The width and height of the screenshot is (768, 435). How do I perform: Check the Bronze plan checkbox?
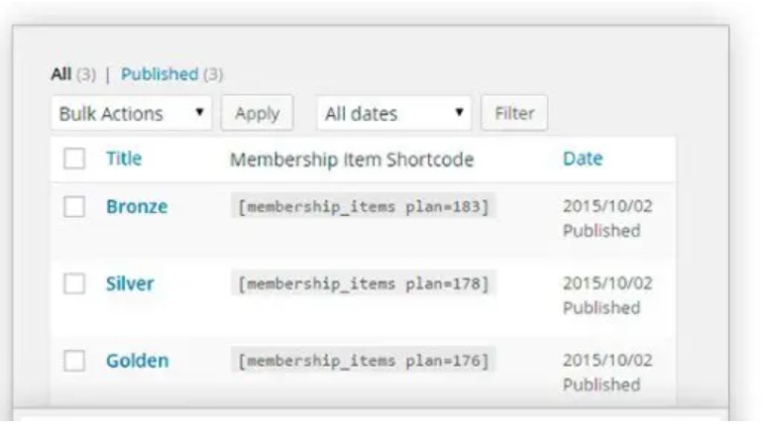click(74, 207)
